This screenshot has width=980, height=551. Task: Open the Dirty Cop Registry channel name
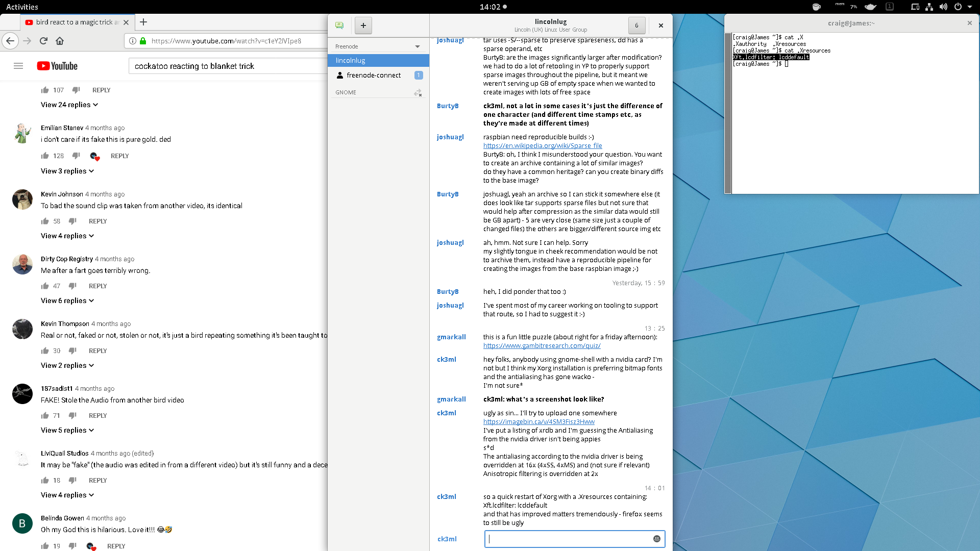pyautogui.click(x=67, y=259)
